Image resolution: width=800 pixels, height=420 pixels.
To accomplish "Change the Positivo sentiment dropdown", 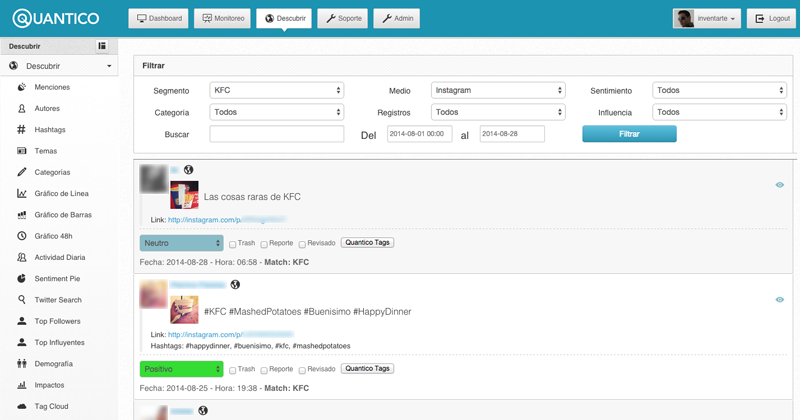I will pos(182,369).
